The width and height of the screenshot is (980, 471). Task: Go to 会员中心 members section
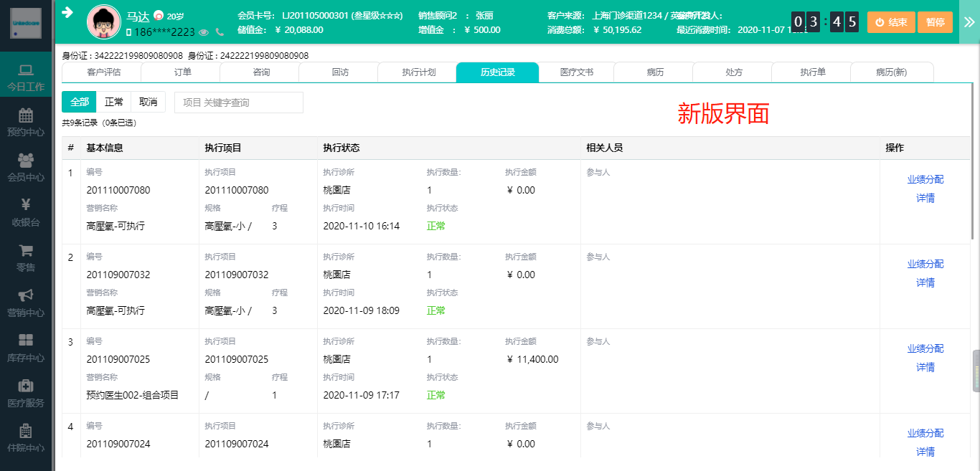coord(26,168)
